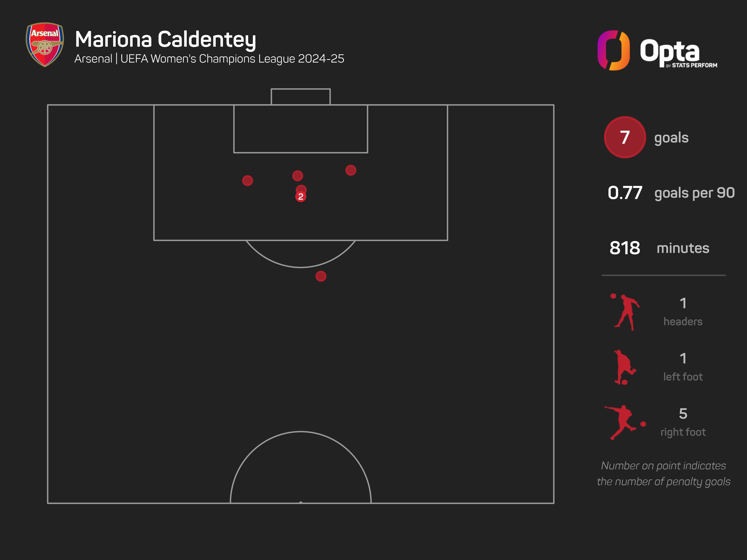Click the 'STATS PERFORM' text under Opta

[694, 66]
